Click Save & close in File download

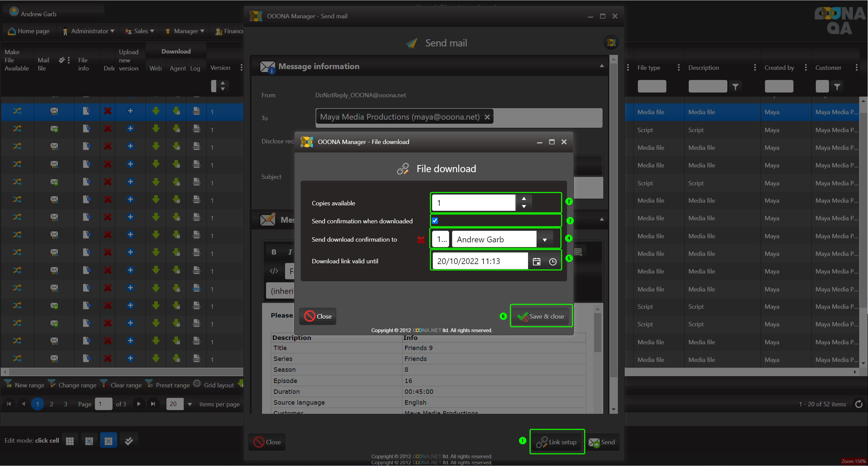[541, 316]
